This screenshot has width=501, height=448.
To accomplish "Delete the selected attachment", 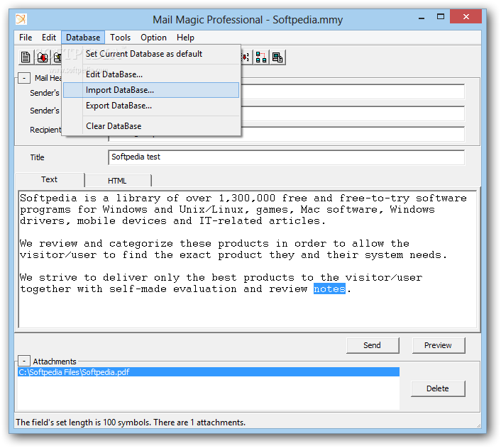I will point(438,388).
